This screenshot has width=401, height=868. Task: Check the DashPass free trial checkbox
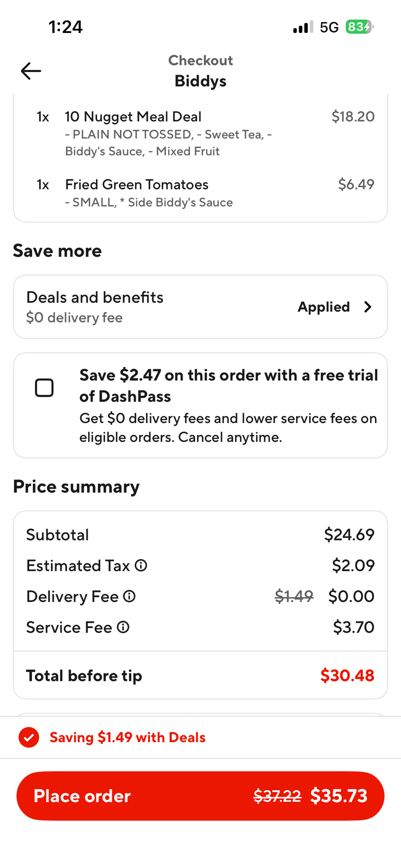[x=44, y=388]
